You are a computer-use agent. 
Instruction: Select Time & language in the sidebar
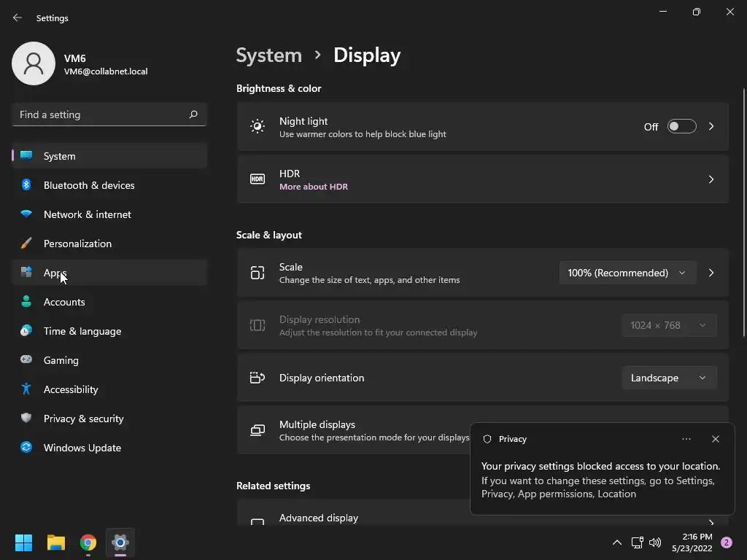coord(82,331)
